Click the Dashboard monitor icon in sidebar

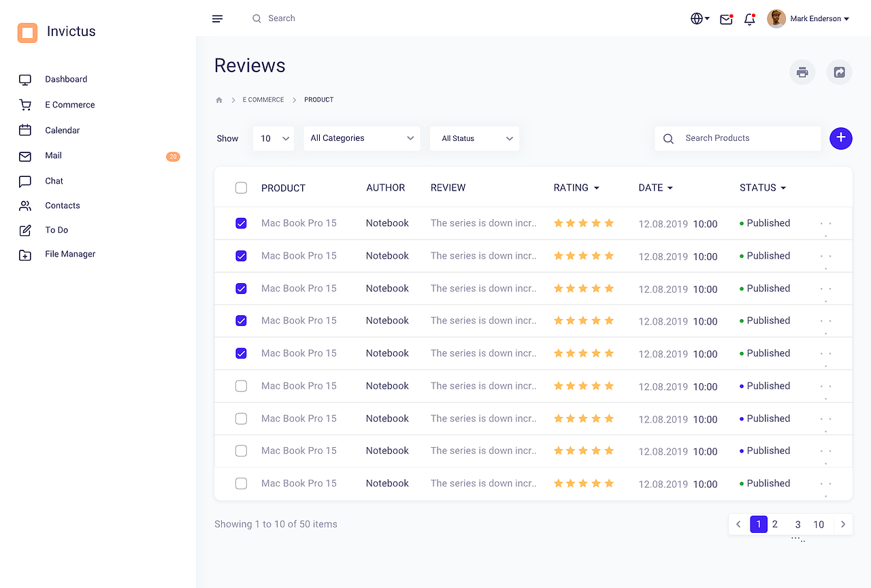pos(25,80)
